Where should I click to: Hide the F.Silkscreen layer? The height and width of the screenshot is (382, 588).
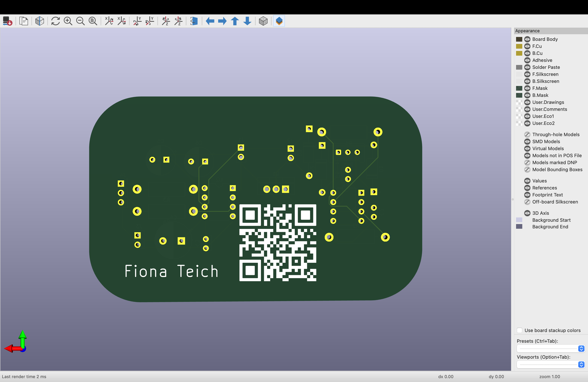(527, 74)
